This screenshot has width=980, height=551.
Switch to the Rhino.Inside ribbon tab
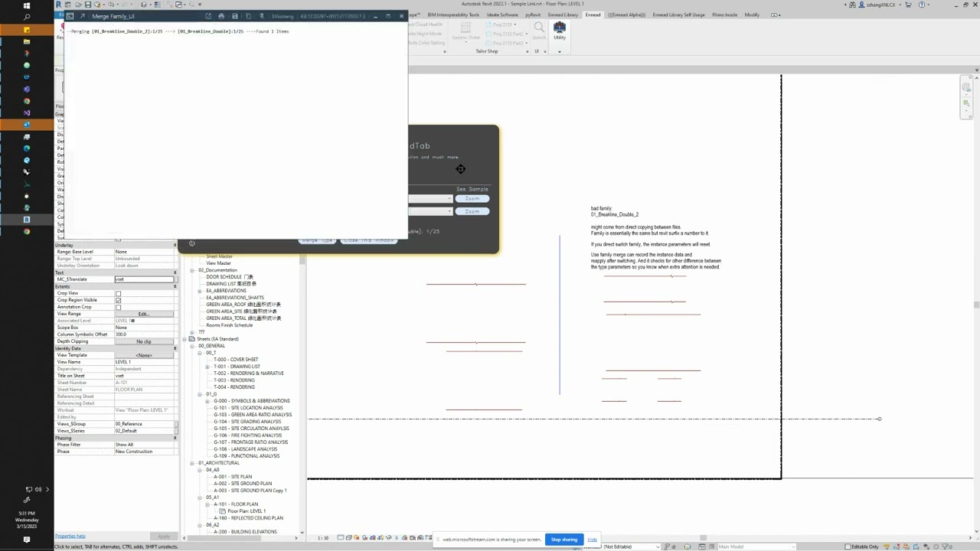[726, 15]
